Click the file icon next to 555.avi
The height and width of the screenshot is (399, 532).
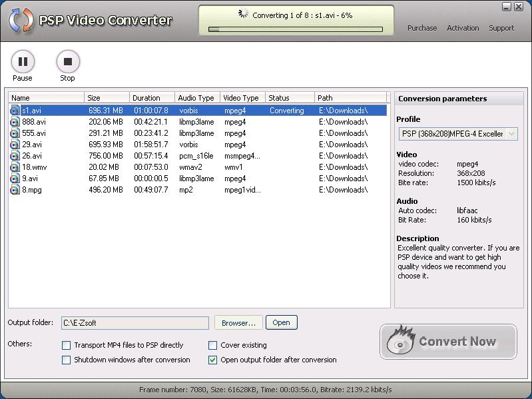pos(15,133)
